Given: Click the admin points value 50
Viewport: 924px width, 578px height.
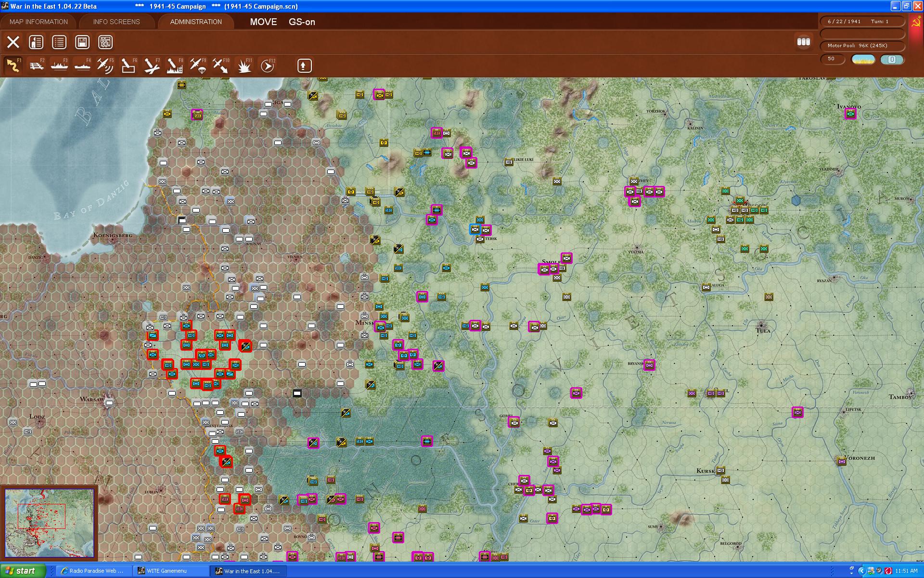Looking at the screenshot, I should tap(833, 59).
